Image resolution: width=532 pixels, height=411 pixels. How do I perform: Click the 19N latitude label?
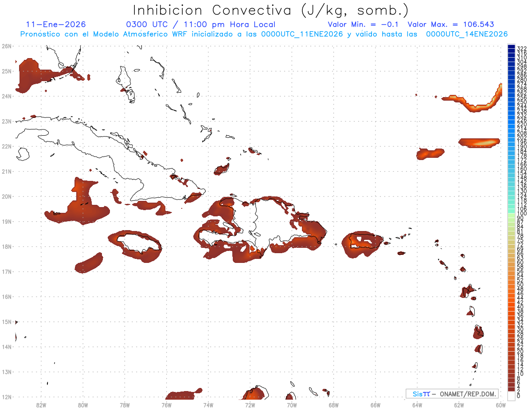pos(6,221)
